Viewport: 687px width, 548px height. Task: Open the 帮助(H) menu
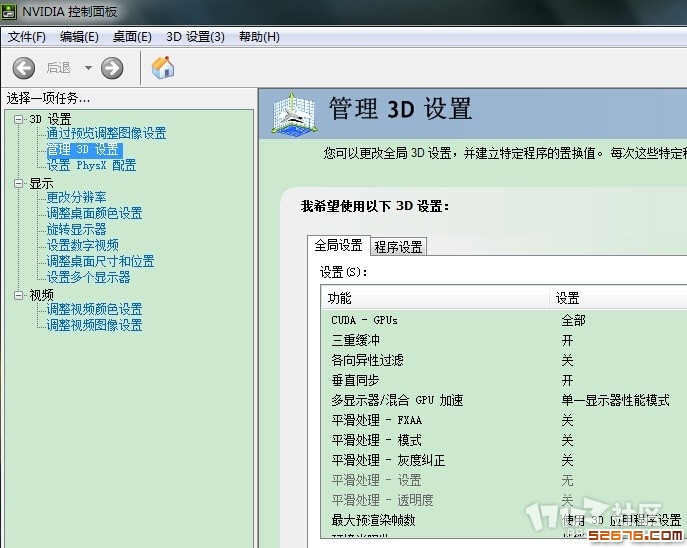[259, 37]
